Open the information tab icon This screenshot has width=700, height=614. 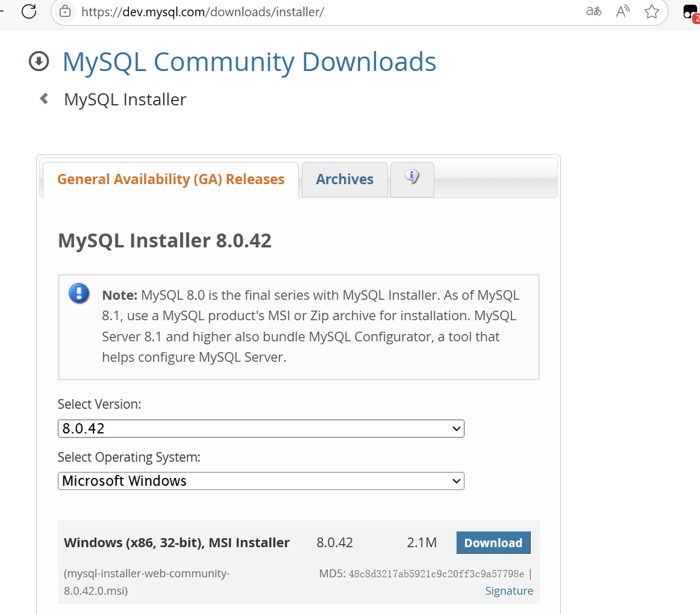tap(412, 179)
